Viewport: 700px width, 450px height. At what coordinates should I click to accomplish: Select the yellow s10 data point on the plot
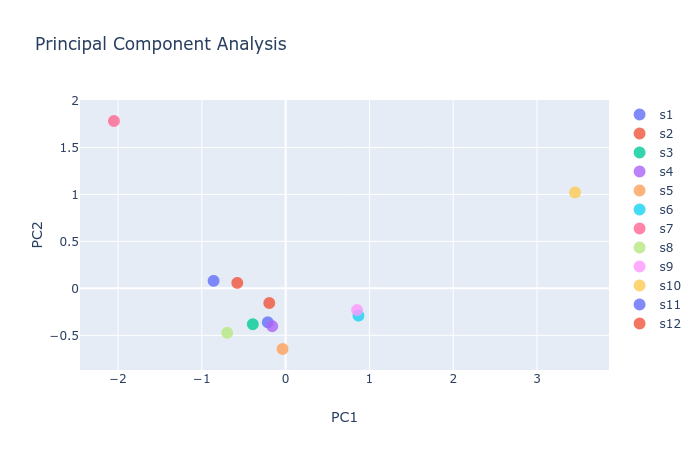pos(575,193)
